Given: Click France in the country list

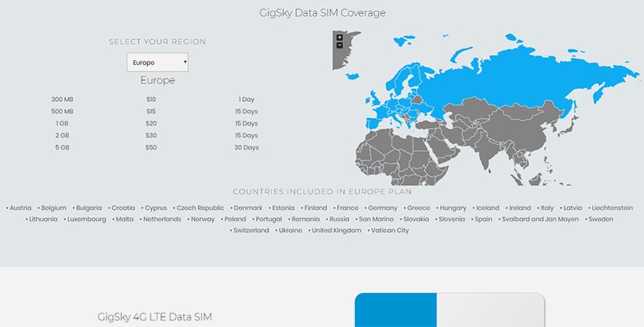Looking at the screenshot, I should [348, 208].
